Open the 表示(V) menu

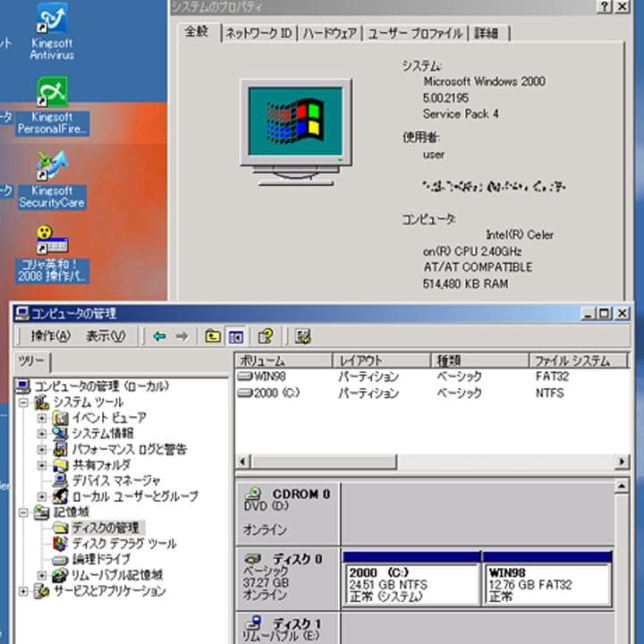click(x=106, y=336)
